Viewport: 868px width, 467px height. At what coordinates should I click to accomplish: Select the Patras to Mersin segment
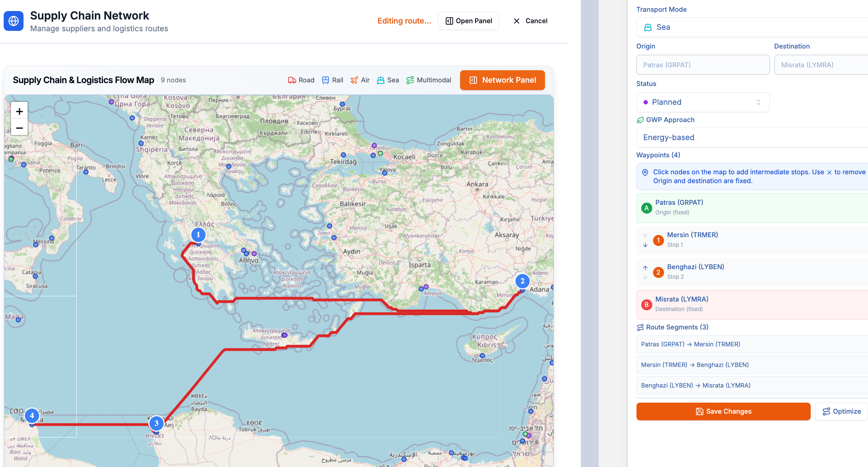(x=752, y=344)
